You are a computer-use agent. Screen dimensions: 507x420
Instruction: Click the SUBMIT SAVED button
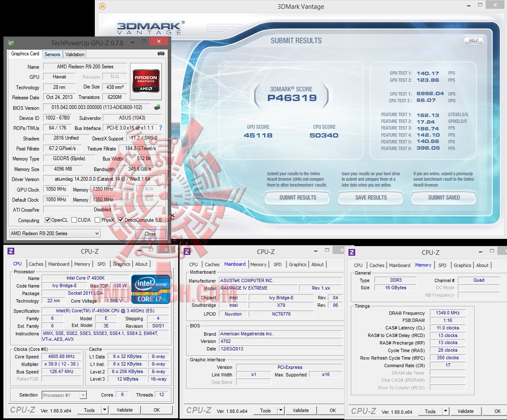coord(444,197)
